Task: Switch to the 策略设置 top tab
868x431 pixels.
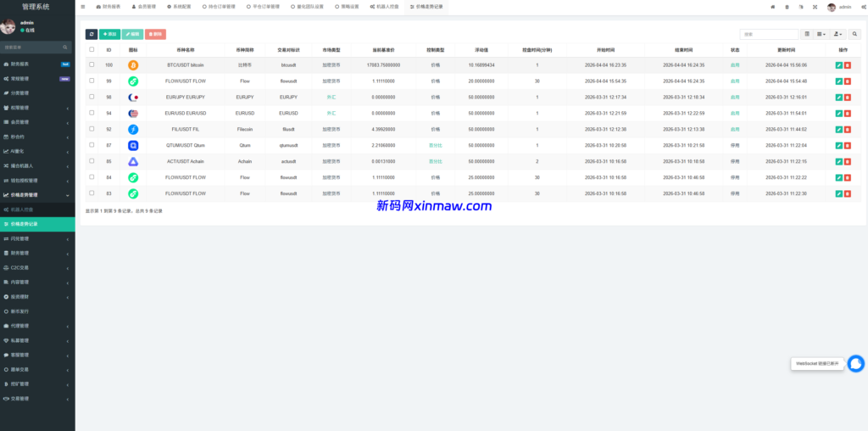Action: pyautogui.click(x=347, y=7)
